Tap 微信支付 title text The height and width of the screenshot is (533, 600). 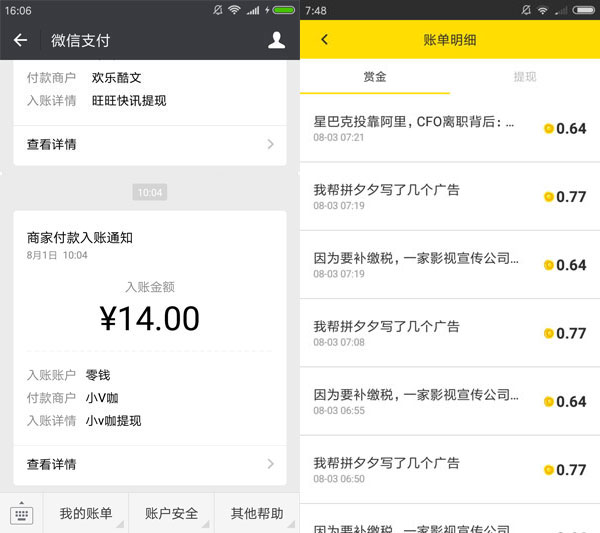coord(80,40)
